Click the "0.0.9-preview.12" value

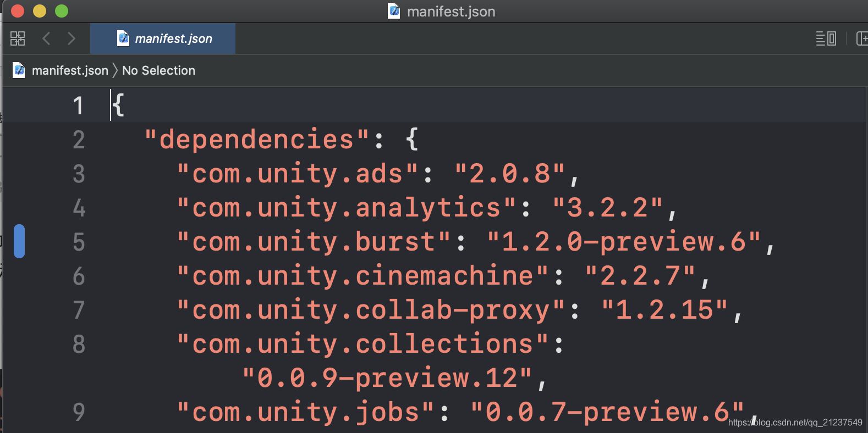point(387,378)
